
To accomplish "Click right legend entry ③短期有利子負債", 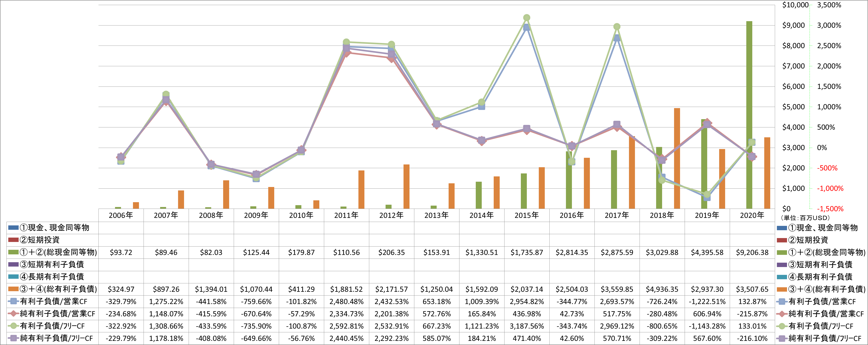I will click(x=815, y=264).
